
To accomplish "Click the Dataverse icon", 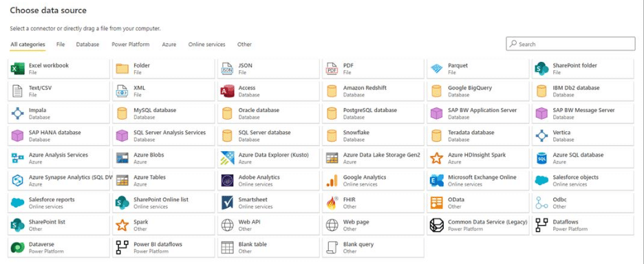I will (x=17, y=247).
